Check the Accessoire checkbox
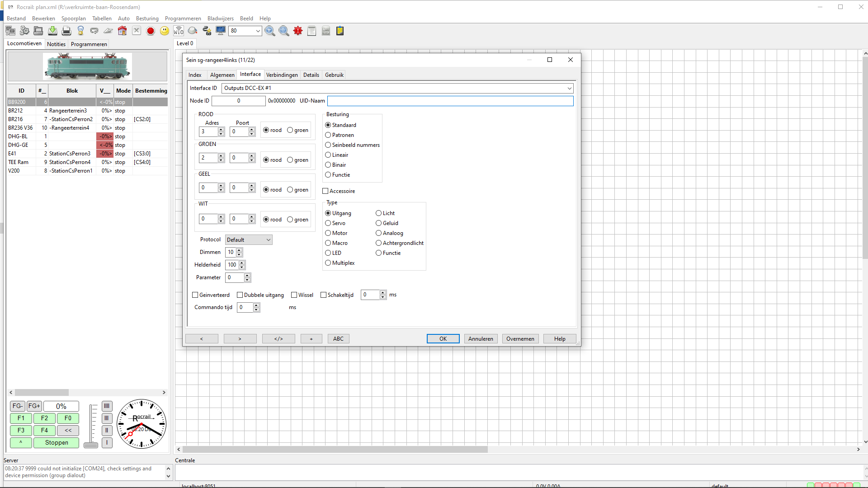 pos(325,191)
